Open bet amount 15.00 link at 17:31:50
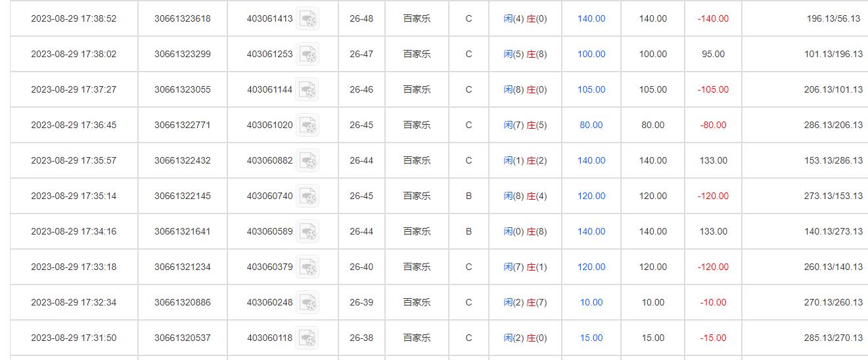 pyautogui.click(x=591, y=338)
